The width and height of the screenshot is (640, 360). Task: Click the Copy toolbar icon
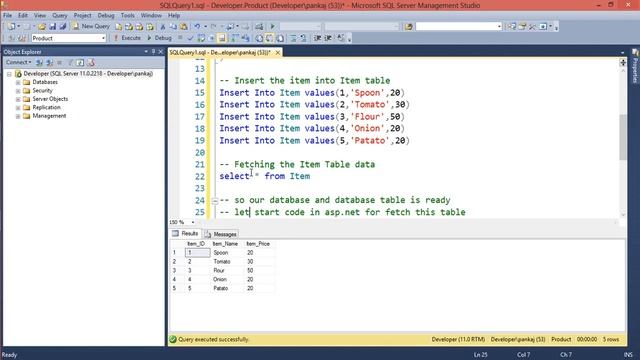point(173,27)
